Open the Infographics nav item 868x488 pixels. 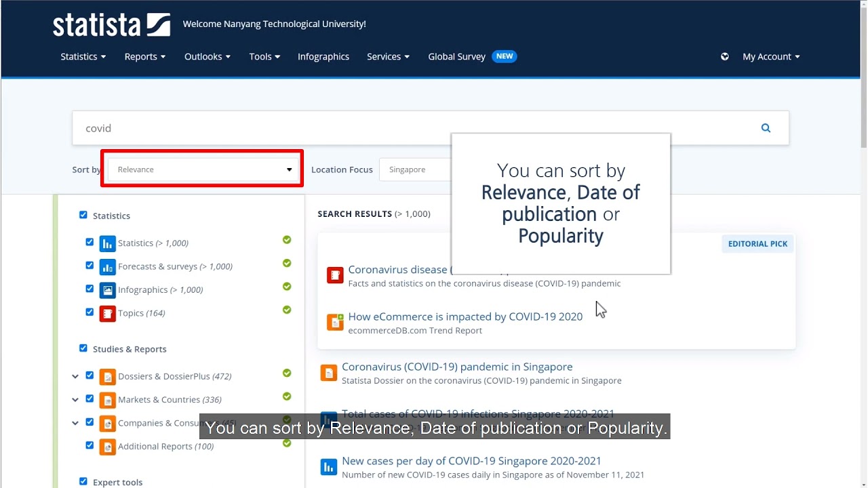click(x=323, y=57)
